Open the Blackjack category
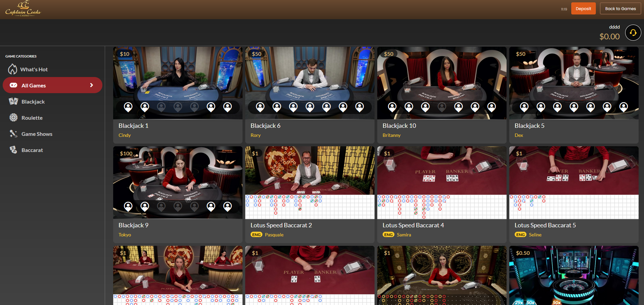 coord(53,102)
